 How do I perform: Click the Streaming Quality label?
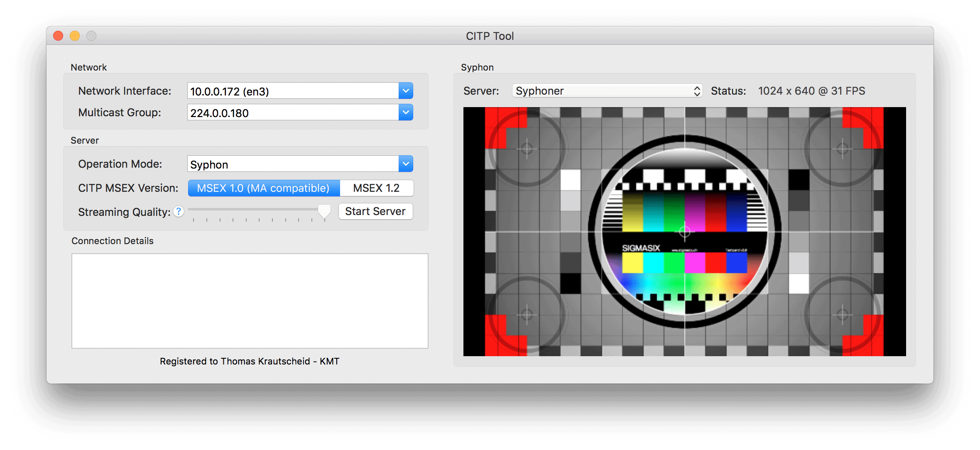tap(124, 212)
